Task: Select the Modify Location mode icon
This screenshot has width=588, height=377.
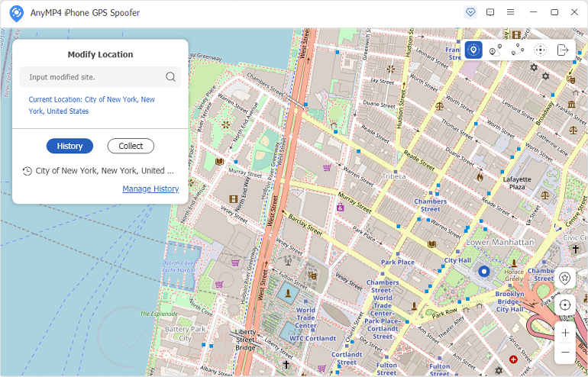Action: tap(473, 50)
